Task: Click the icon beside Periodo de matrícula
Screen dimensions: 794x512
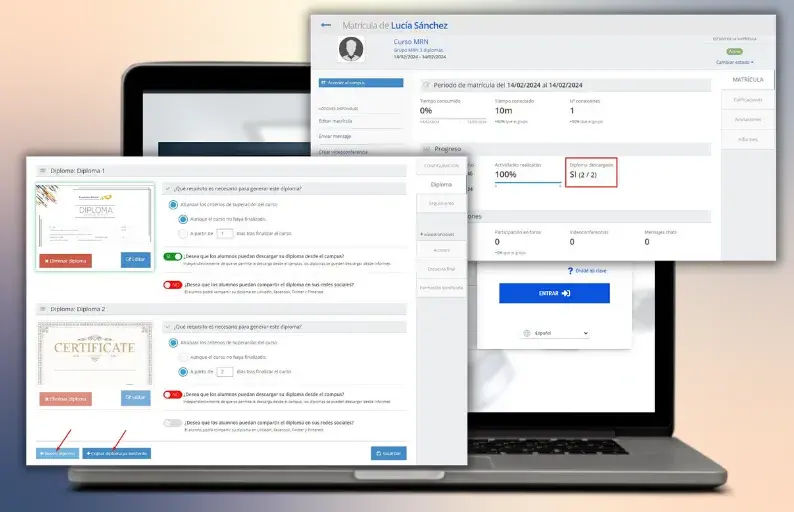Action: pyautogui.click(x=426, y=85)
